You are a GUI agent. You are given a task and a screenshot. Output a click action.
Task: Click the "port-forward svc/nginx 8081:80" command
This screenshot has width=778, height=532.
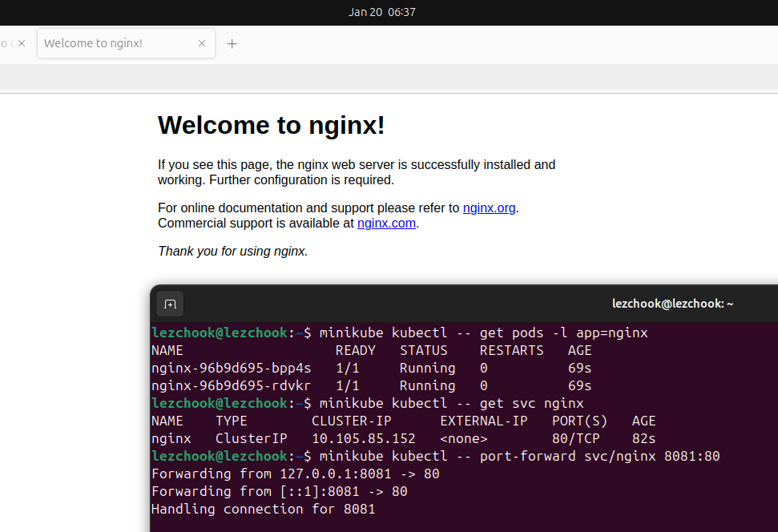[x=599, y=456]
